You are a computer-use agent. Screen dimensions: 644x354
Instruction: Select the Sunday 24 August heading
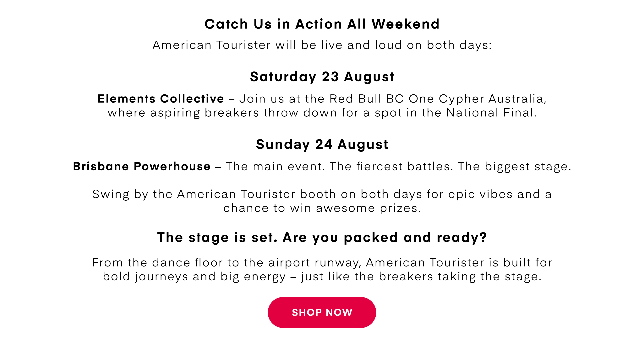tap(322, 144)
